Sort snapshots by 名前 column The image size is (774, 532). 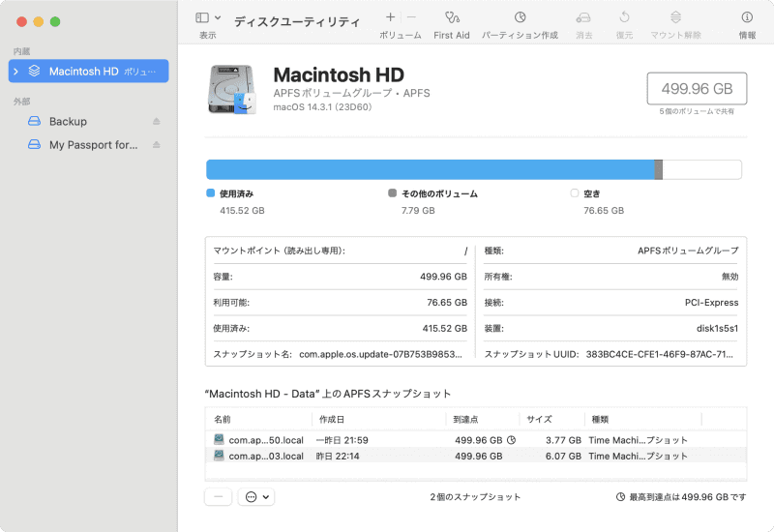(x=258, y=420)
